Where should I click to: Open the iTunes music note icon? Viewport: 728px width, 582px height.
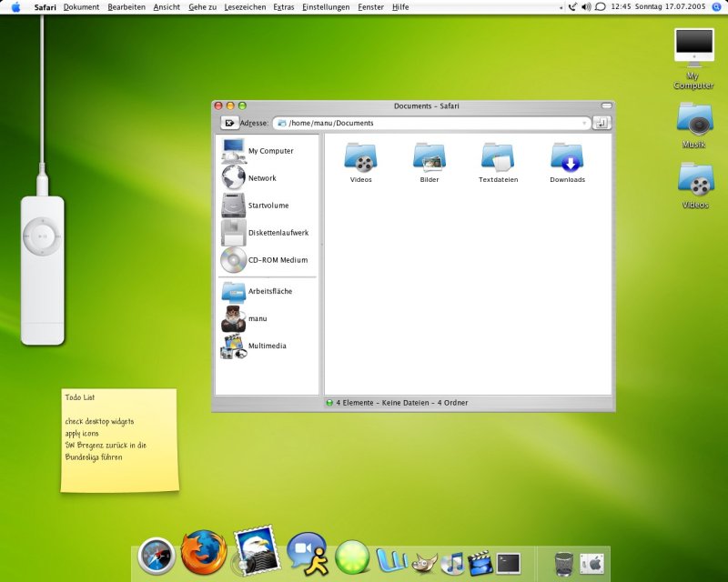452,564
